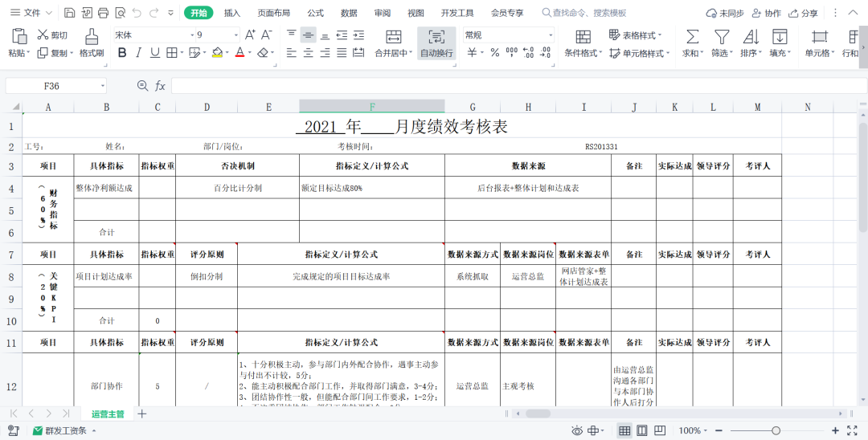This screenshot has height=440, width=868.
Task: Open the 公式 (Formulas) ribbon tab
Action: [x=315, y=13]
